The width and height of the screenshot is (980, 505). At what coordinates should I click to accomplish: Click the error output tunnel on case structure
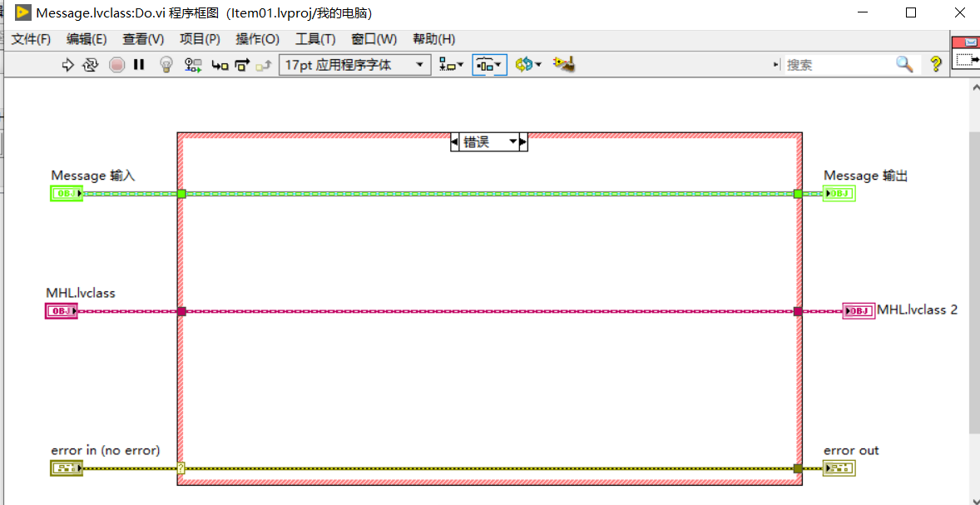tap(798, 468)
